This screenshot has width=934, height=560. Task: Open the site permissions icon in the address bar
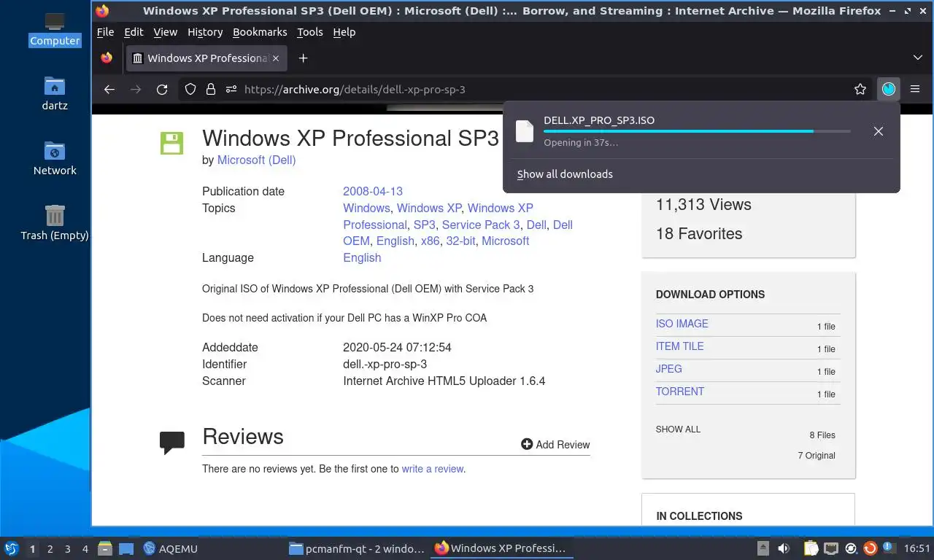click(x=231, y=89)
